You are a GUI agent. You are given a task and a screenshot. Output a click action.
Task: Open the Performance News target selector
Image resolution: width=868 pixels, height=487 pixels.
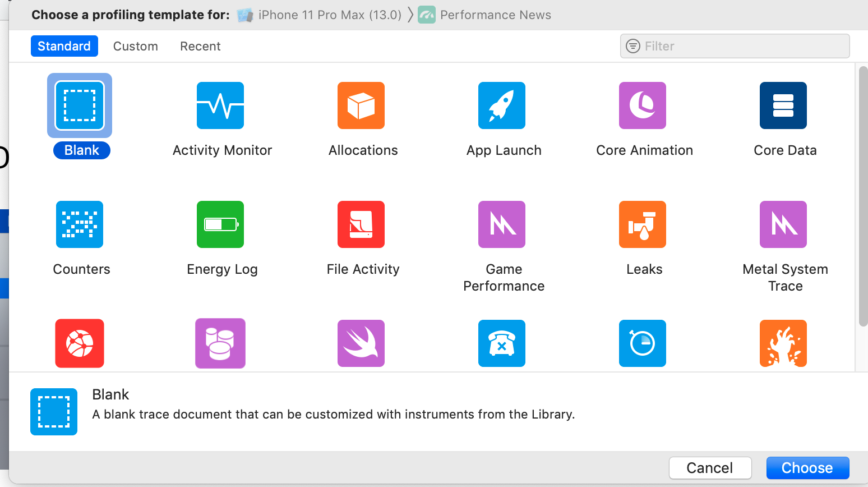coord(484,15)
